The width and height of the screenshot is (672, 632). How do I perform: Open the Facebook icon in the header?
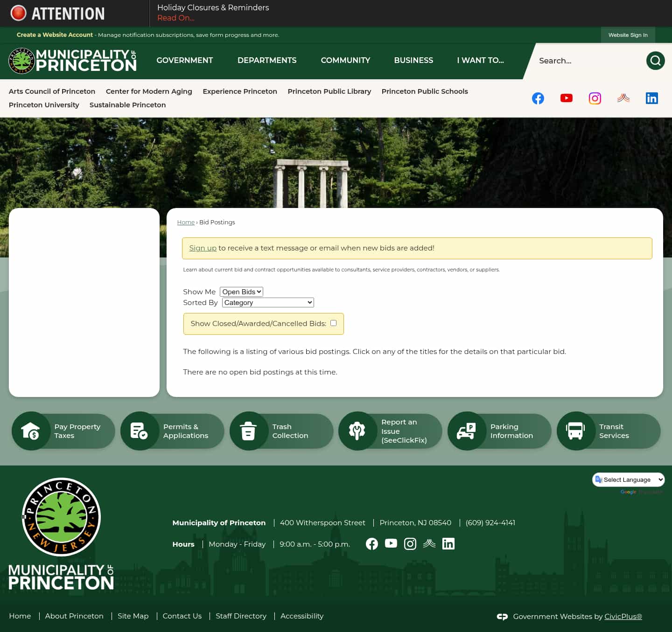pyautogui.click(x=538, y=98)
